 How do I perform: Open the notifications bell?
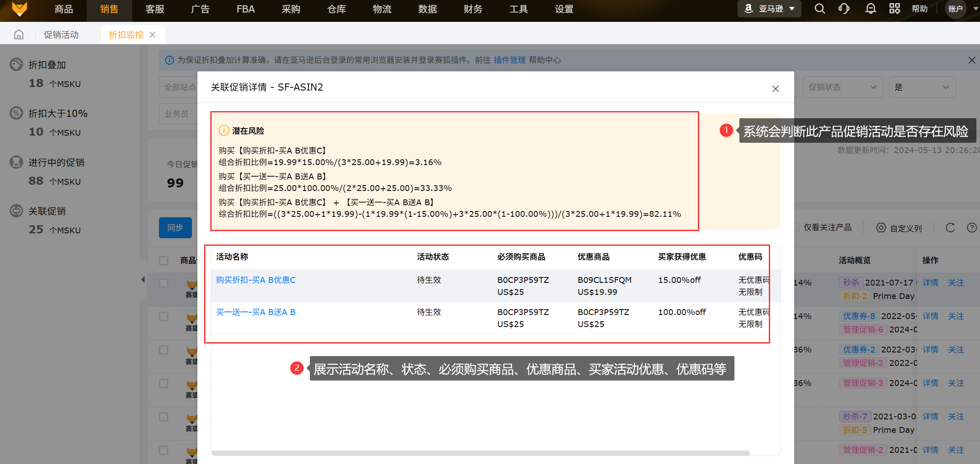click(870, 9)
